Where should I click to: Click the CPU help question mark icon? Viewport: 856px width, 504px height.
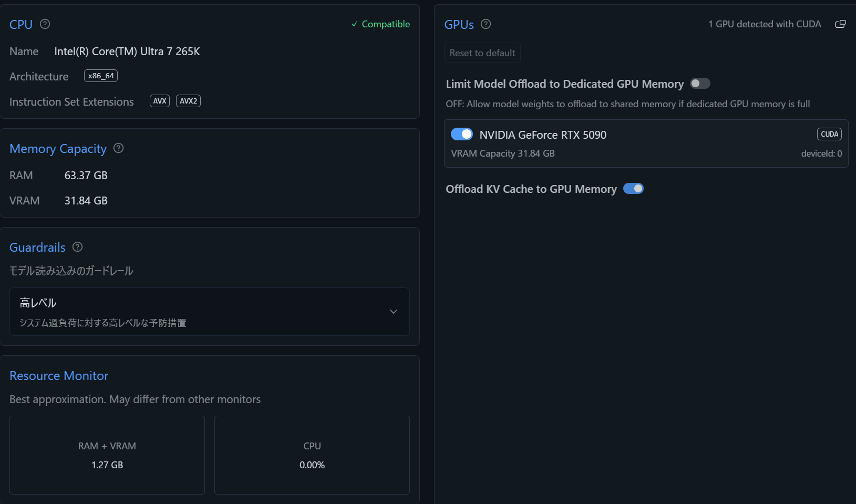(x=45, y=24)
